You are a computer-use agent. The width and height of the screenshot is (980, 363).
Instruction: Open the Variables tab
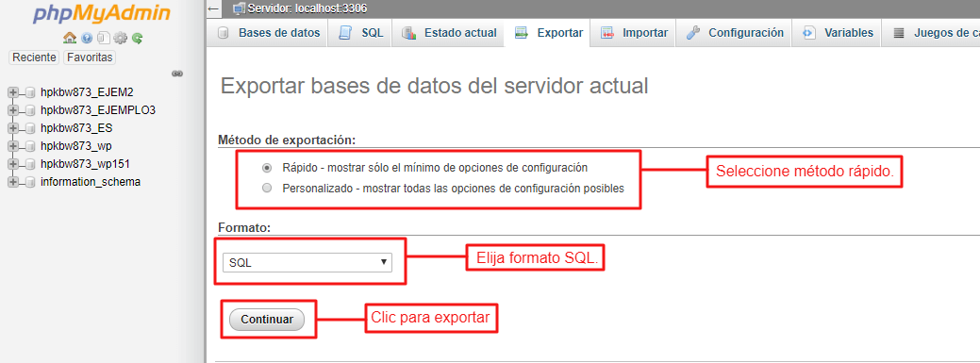838,33
